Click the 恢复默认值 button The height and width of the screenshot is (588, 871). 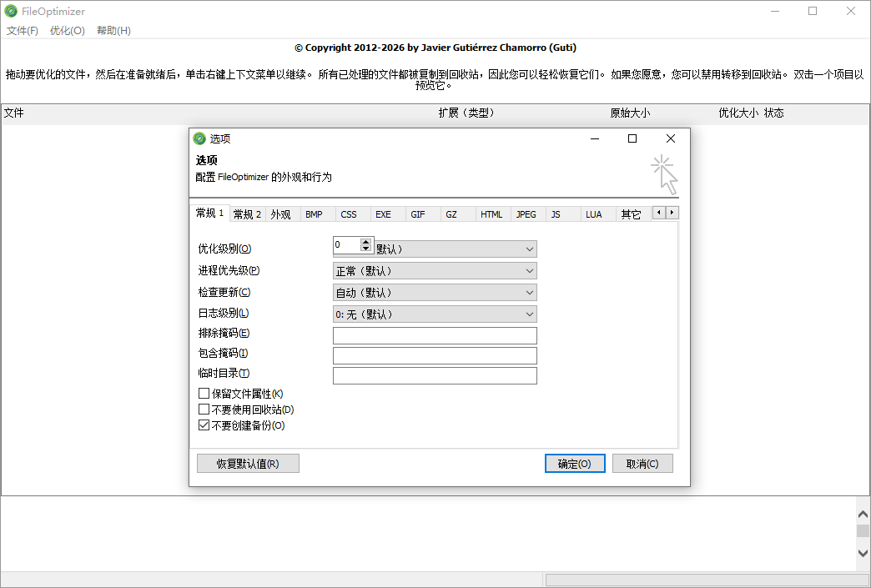coord(248,464)
